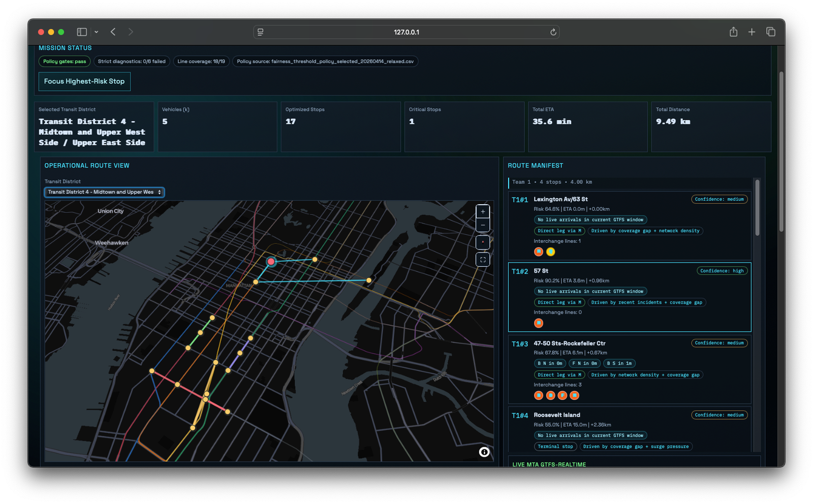This screenshot has width=813, height=504.
Task: Expand sidebar options chevron in Safari toolbar
Action: pyautogui.click(x=96, y=32)
